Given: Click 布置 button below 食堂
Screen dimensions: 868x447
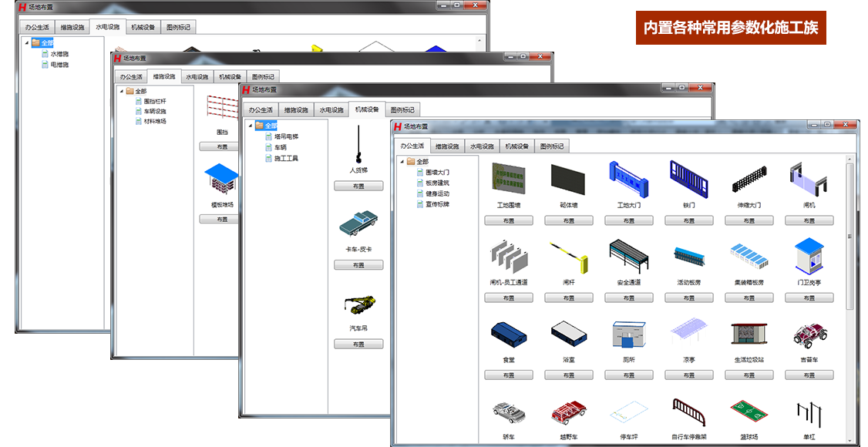Looking at the screenshot, I should pos(508,375).
